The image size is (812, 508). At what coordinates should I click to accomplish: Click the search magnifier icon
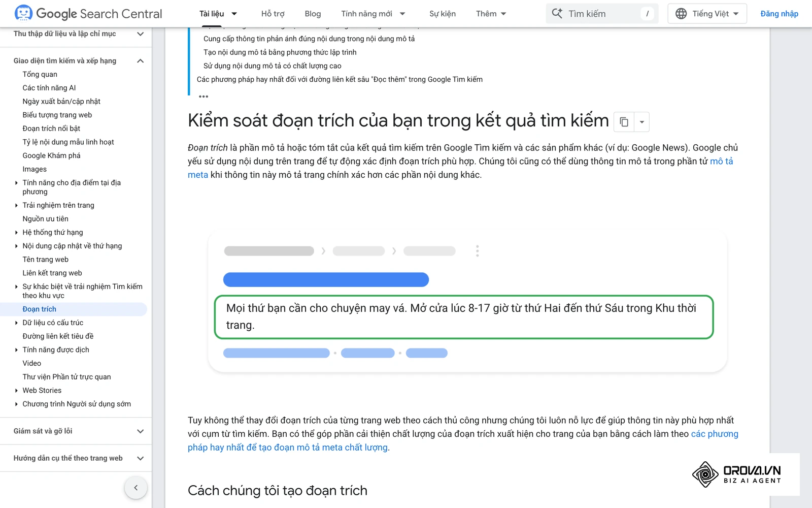[x=557, y=14]
